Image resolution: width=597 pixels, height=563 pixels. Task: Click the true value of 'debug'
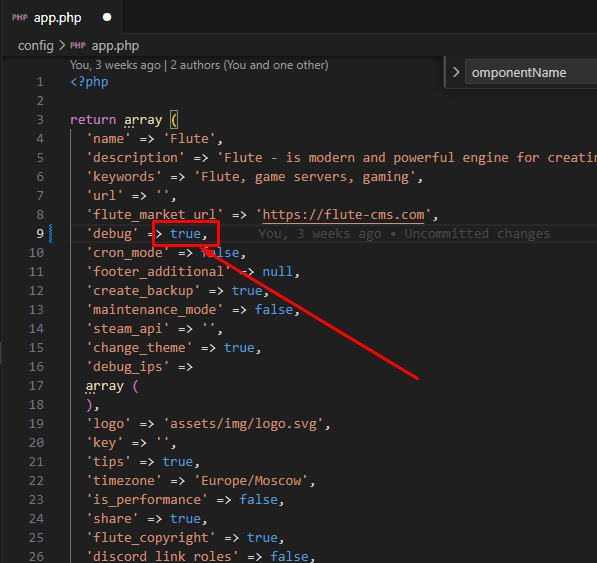[x=185, y=234]
